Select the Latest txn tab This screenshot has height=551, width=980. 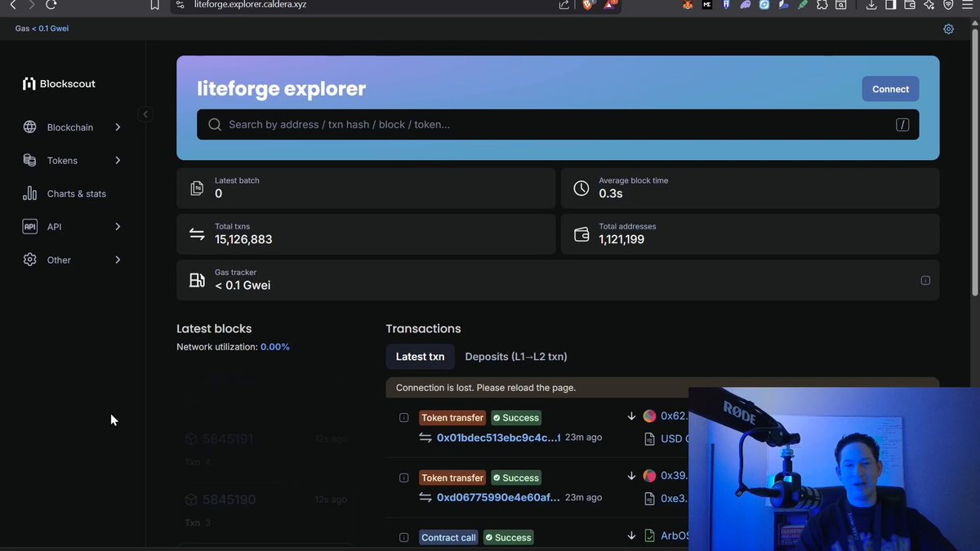420,357
